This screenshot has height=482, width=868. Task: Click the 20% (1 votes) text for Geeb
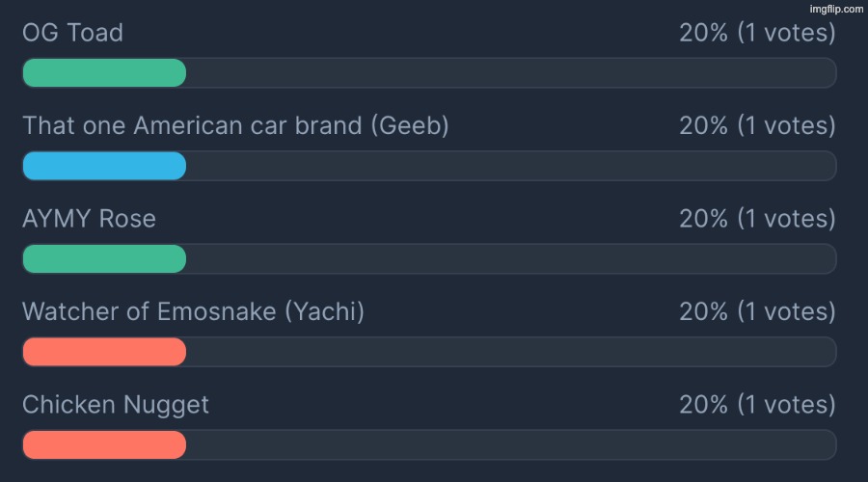(757, 125)
